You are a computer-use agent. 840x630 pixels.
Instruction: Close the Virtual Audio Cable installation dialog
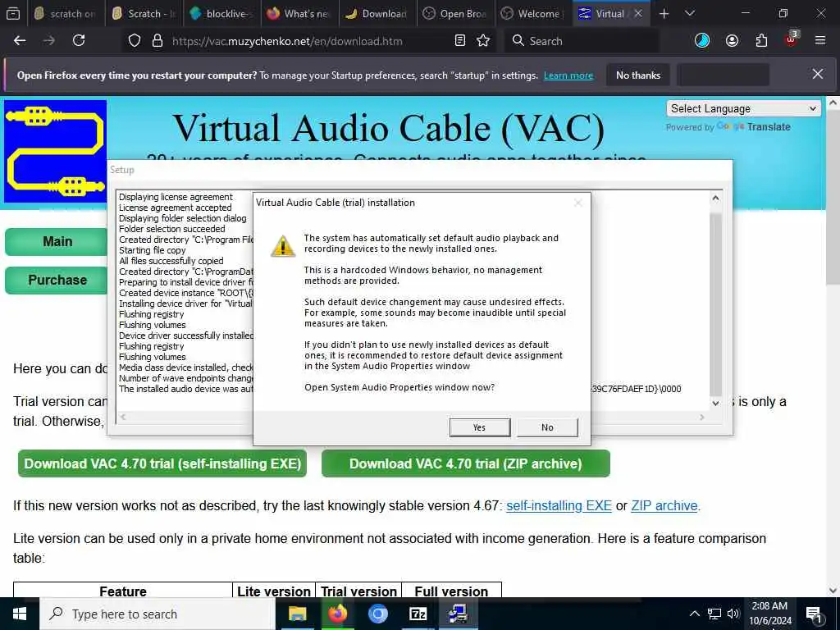(x=577, y=203)
